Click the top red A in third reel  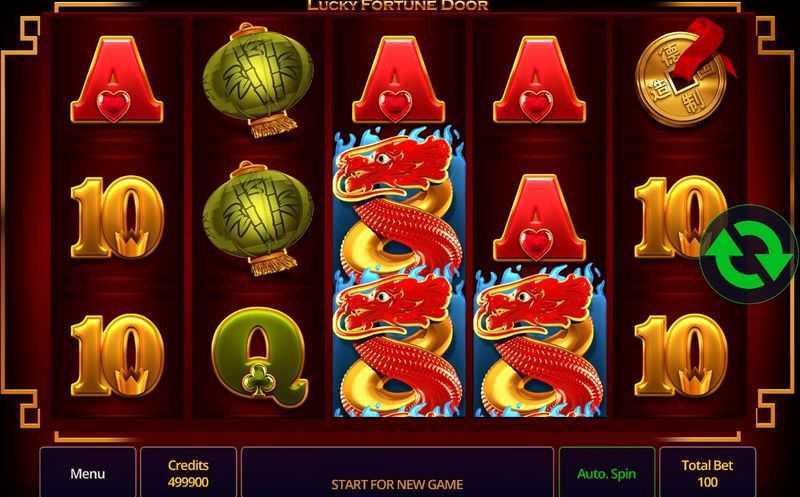(398, 80)
